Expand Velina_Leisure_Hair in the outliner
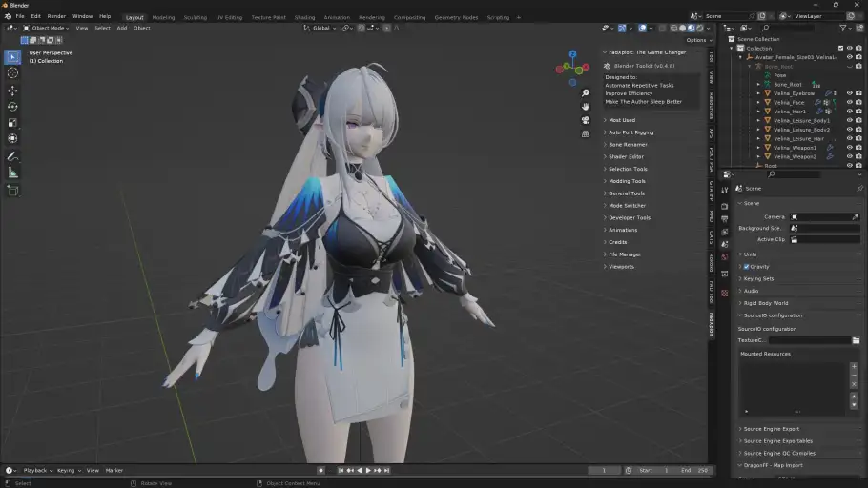 pyautogui.click(x=758, y=139)
